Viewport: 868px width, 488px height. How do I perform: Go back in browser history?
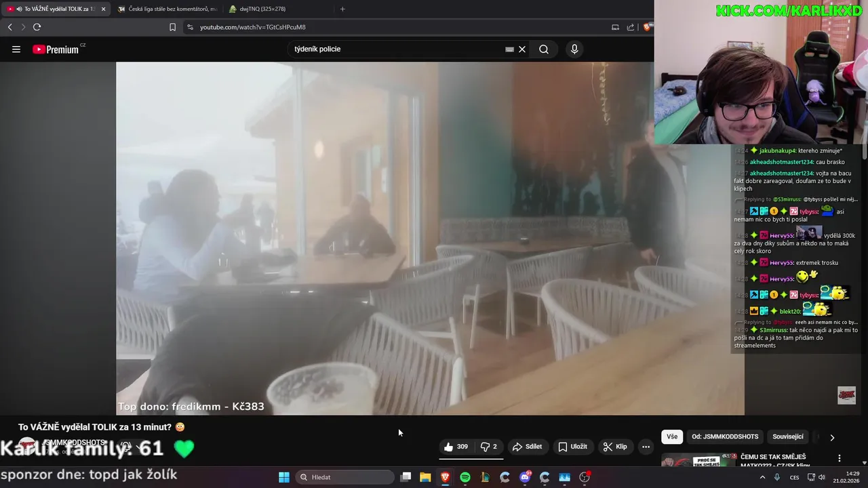pyautogui.click(x=9, y=27)
